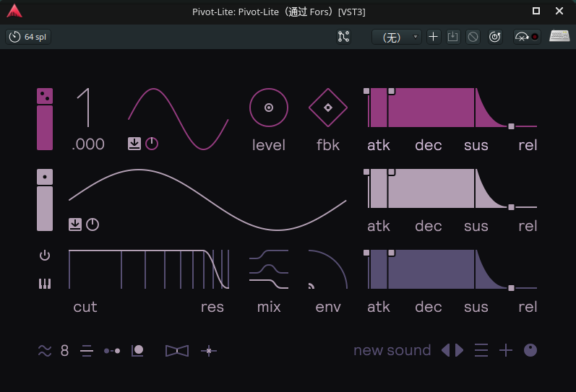
Task: Click the host toolbar plus preset button
Action: (x=434, y=37)
